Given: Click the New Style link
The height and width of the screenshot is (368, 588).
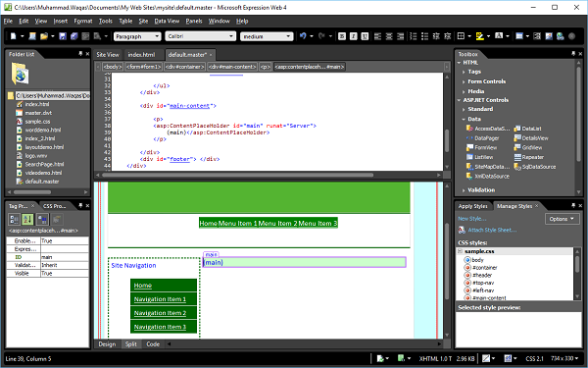Looking at the screenshot, I should 471,219.
